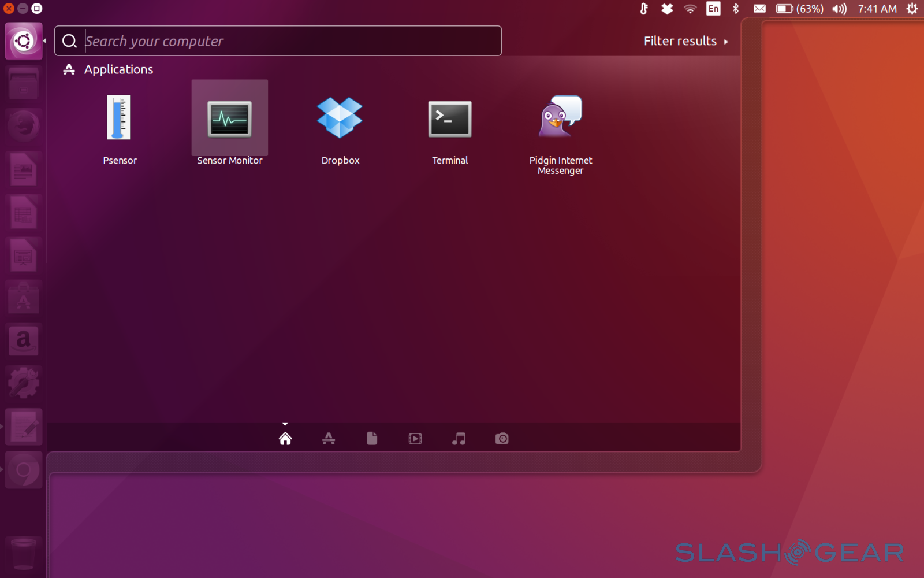
Task: Open the system power gear menu
Action: tap(912, 9)
